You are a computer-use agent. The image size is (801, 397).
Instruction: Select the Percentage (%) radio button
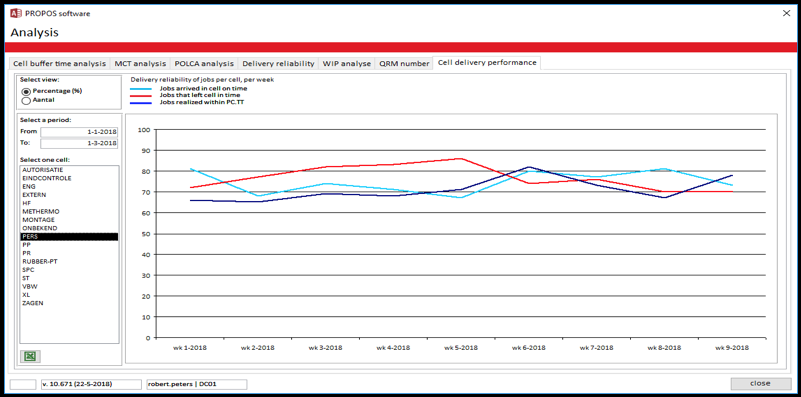click(26, 91)
